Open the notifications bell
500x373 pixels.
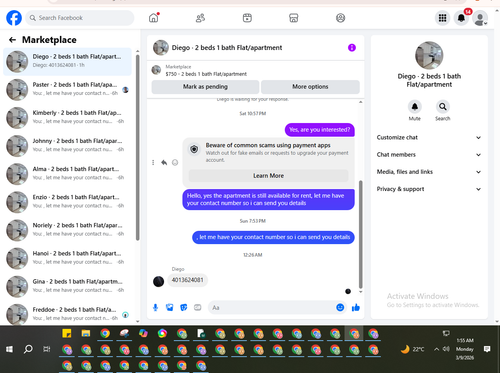point(461,18)
